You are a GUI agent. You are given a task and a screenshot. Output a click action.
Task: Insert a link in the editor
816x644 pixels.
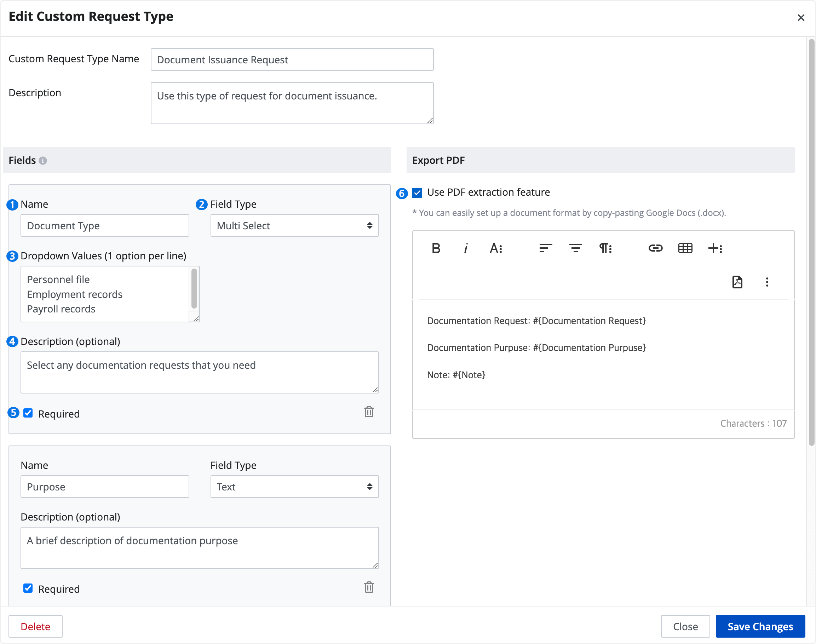tap(655, 248)
